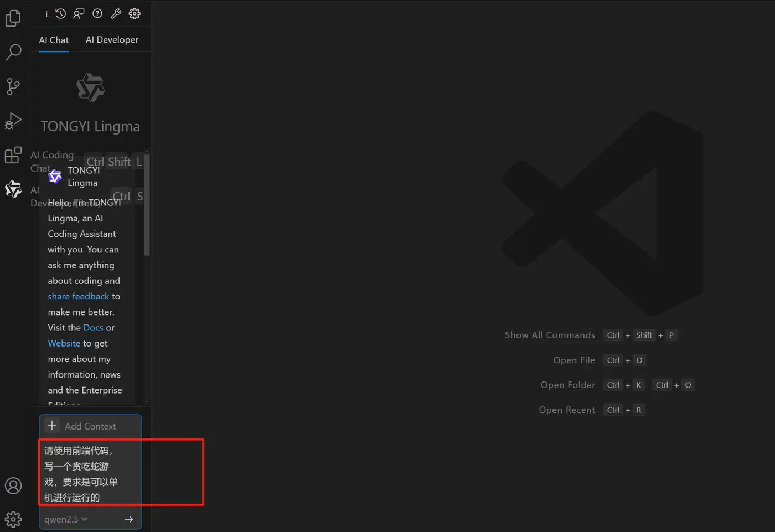Focus the chat prompt input box
The height and width of the screenshot is (532, 775).
click(x=90, y=474)
